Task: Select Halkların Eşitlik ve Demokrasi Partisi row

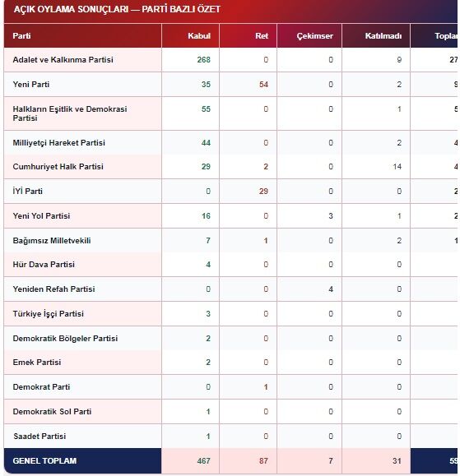Action: click(230, 113)
